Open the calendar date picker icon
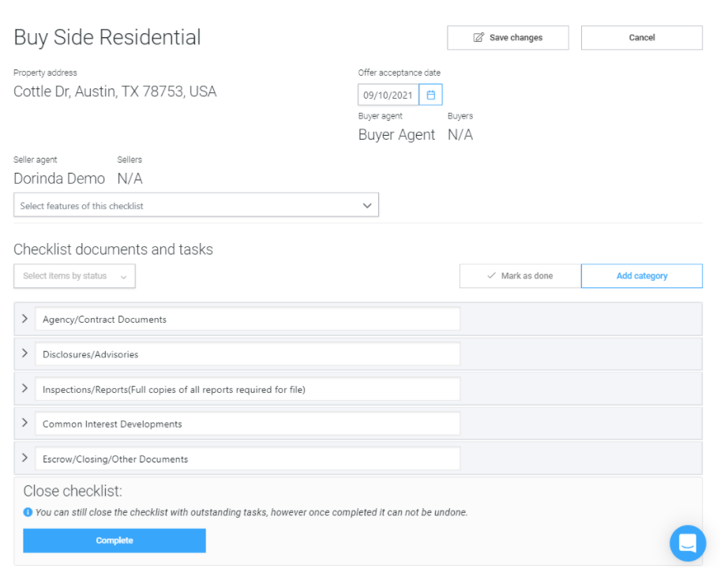 pos(430,95)
